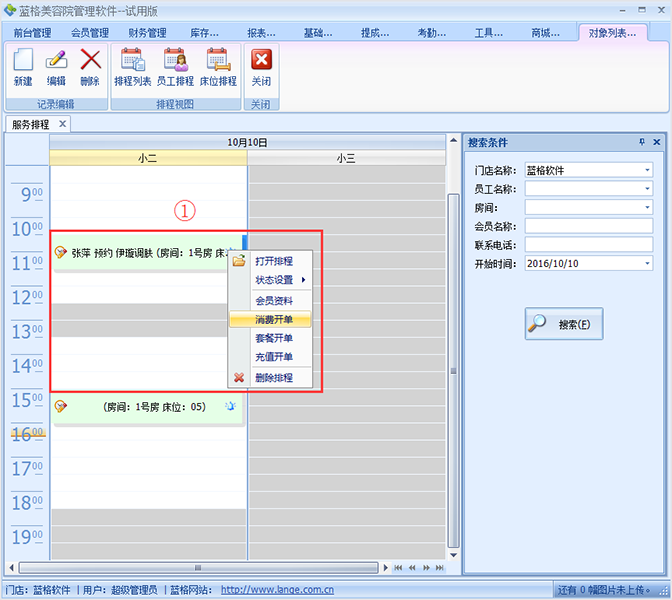Click the 搜索(F) search button

pos(564,324)
